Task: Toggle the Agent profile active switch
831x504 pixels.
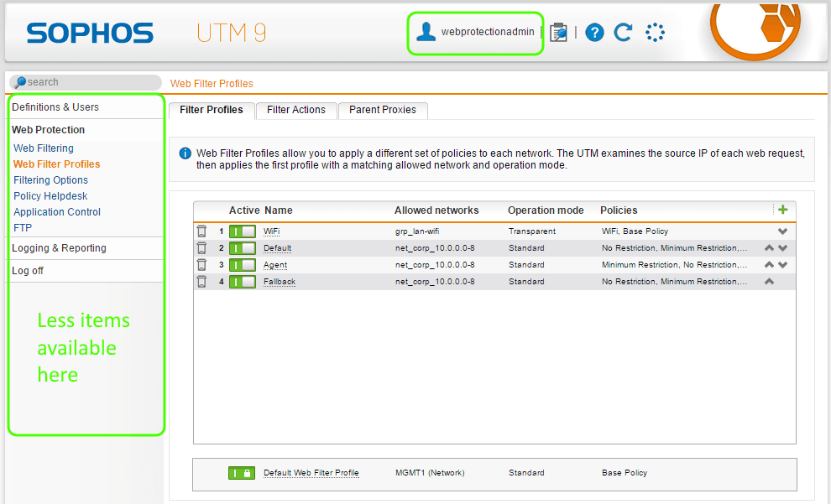Action: click(x=243, y=265)
